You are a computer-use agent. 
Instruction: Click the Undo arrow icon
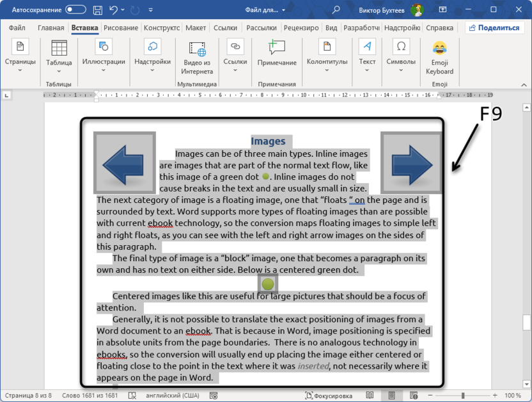114,10
